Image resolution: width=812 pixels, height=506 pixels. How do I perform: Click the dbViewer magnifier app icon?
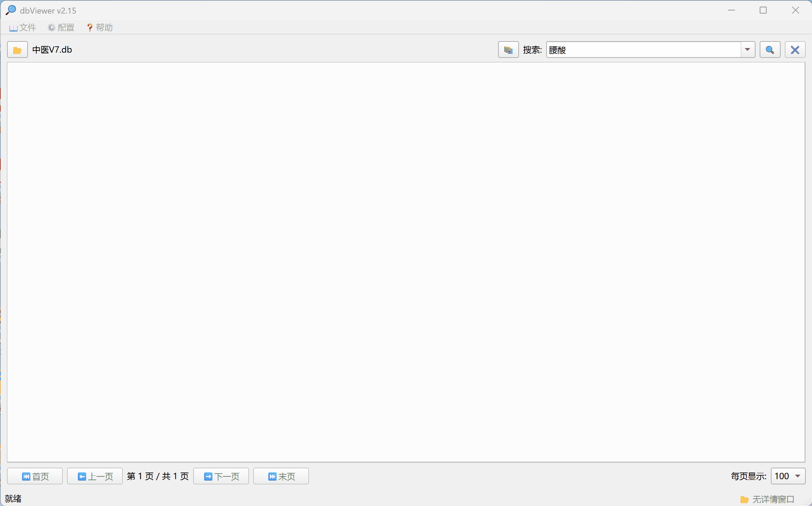tap(11, 10)
